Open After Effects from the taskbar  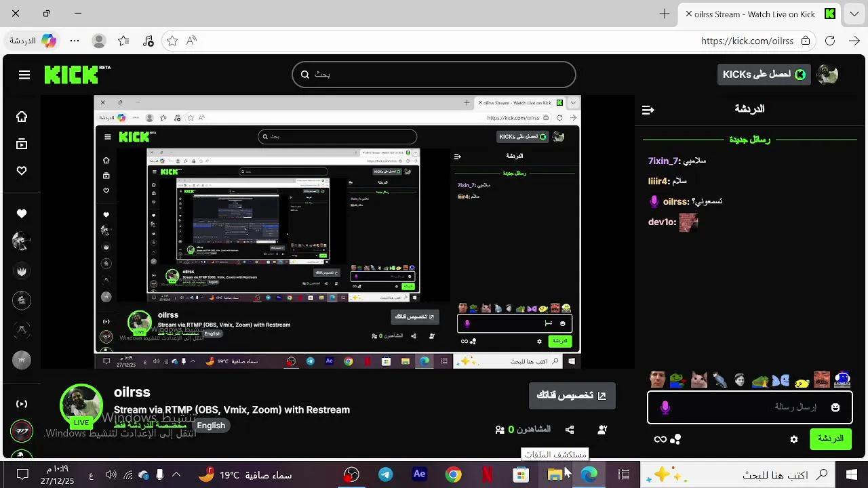(420, 474)
